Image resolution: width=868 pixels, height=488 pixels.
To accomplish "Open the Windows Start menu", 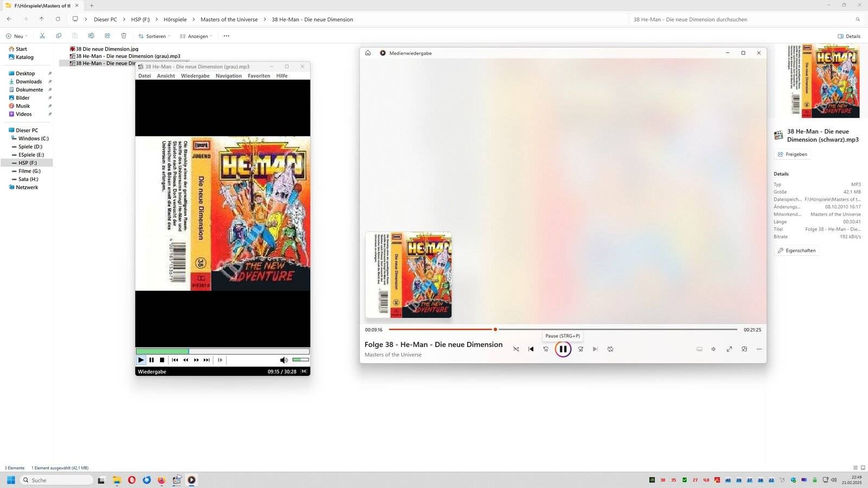I will (11, 480).
